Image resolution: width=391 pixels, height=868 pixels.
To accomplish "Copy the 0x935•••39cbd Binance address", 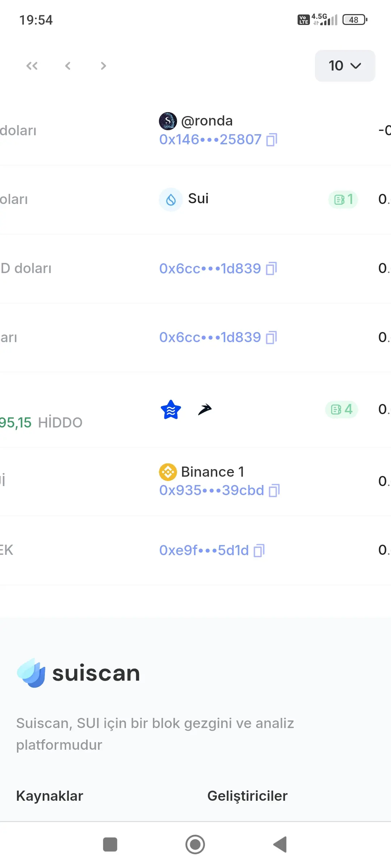I will point(274,490).
